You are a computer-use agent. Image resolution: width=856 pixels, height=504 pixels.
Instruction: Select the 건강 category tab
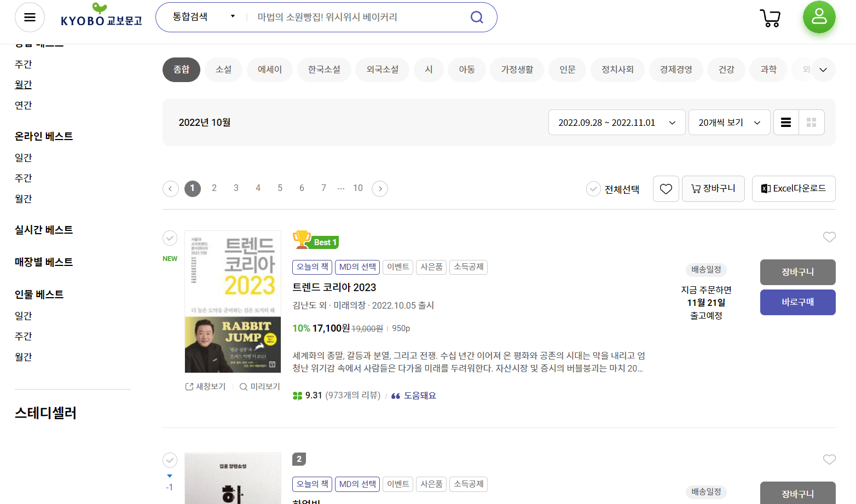pyautogui.click(x=726, y=69)
